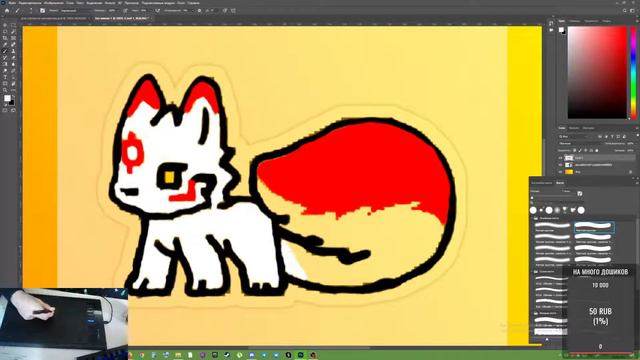Filter layers by pixel layers icon

point(600,136)
